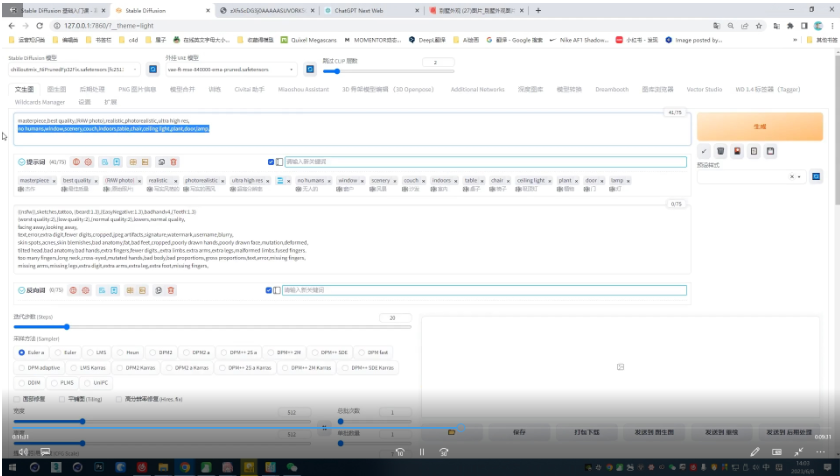This screenshot has height=476, width=840.
Task: Click the trash icon in the 提示词 toolbar
Action: click(174, 162)
